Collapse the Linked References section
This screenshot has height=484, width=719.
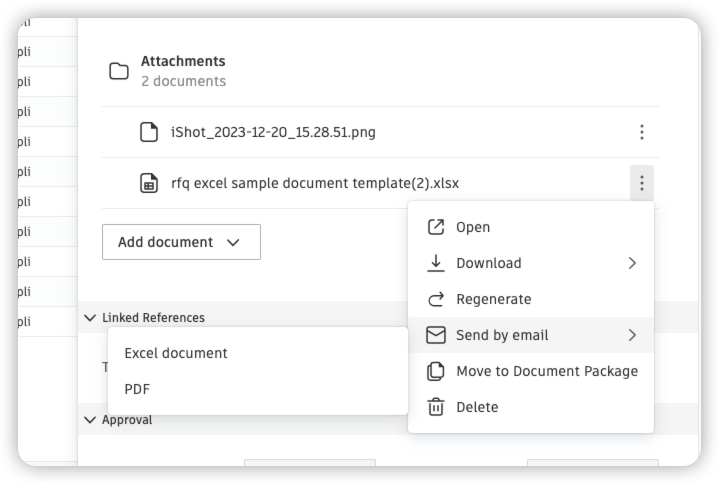pyautogui.click(x=91, y=318)
